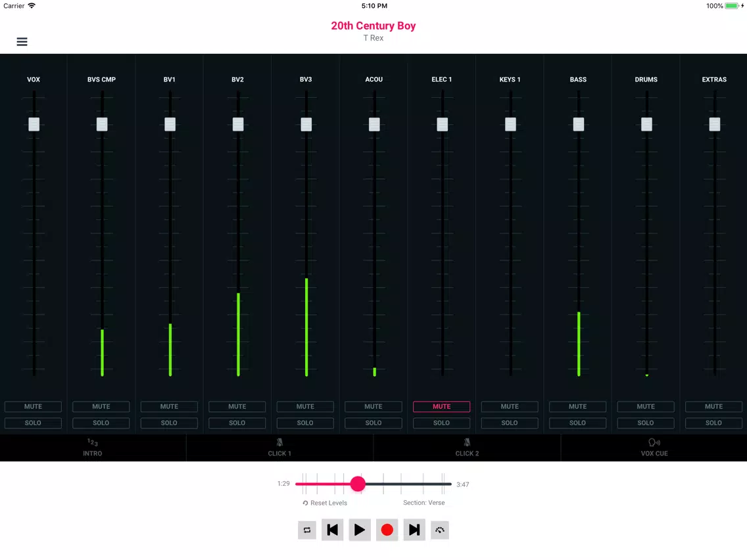Solo the DRUMS channel
The image size is (747, 560).
646,423
